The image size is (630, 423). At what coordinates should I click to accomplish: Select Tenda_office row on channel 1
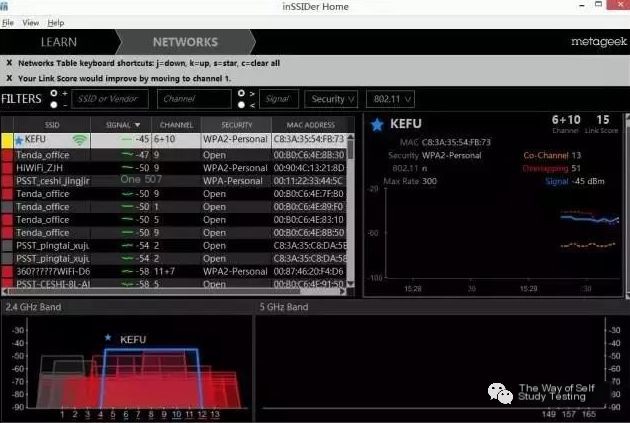click(174, 207)
